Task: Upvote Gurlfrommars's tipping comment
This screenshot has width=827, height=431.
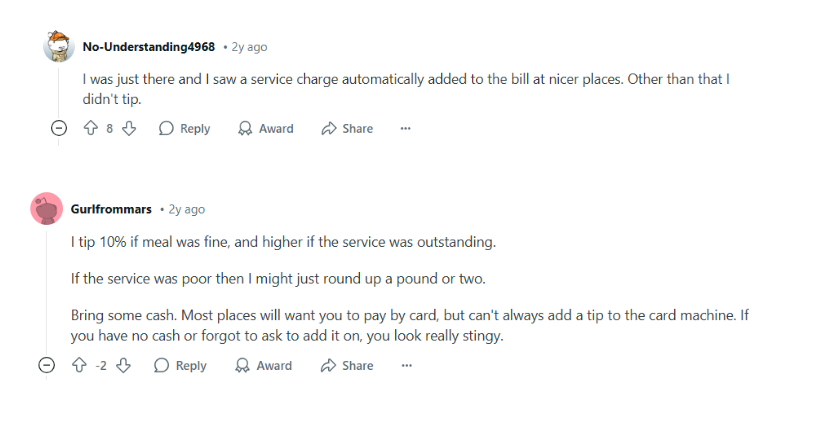Action: coord(80,366)
